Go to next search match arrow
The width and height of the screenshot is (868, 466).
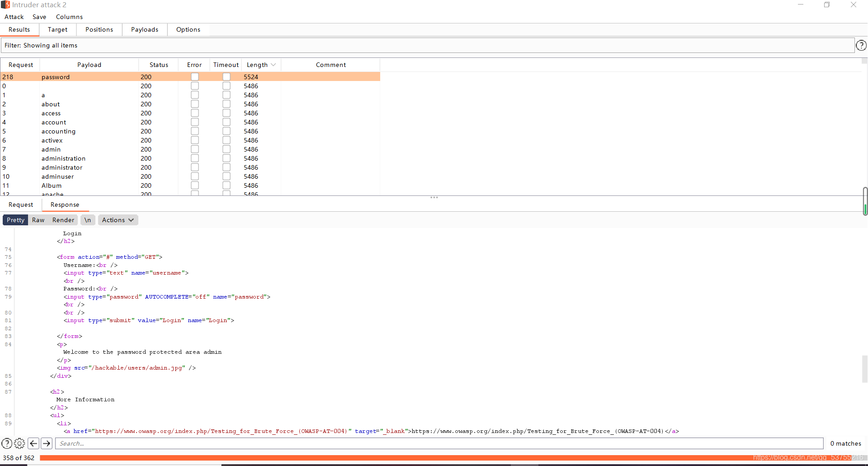point(47,443)
